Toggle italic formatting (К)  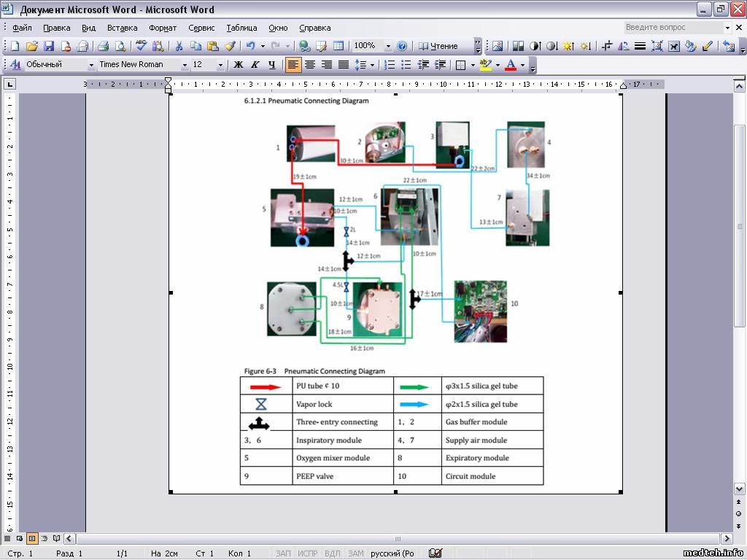coord(255,65)
